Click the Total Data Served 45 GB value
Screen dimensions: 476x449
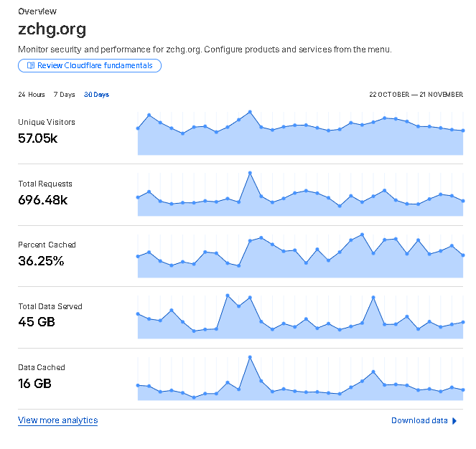tap(37, 322)
